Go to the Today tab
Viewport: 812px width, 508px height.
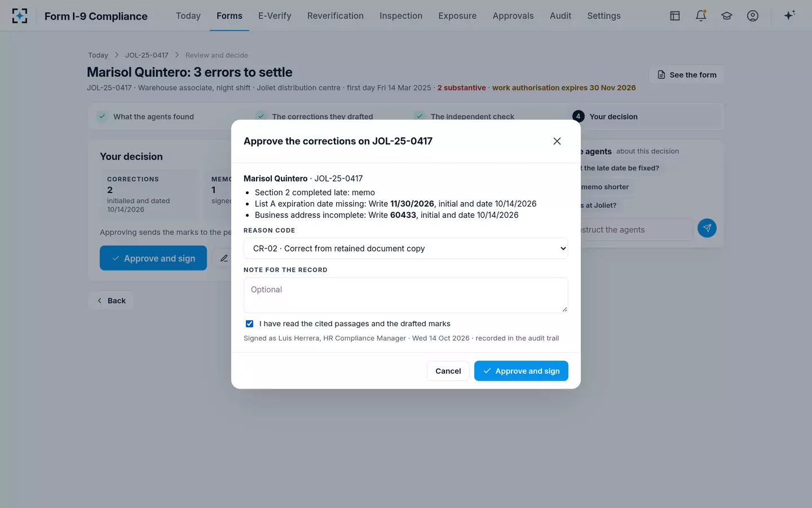(188, 16)
